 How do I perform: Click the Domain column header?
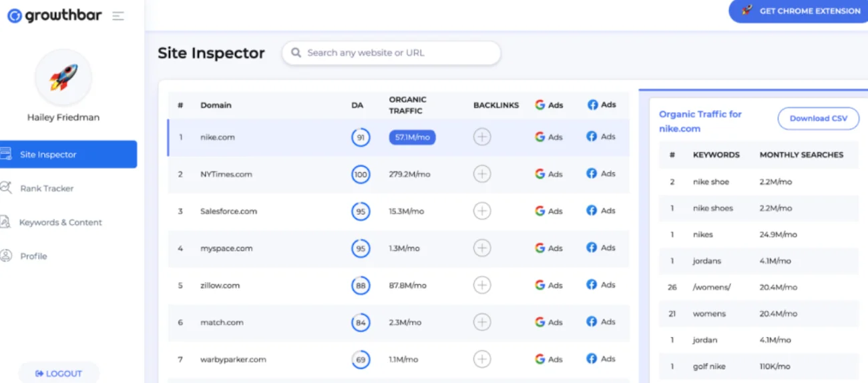click(216, 105)
